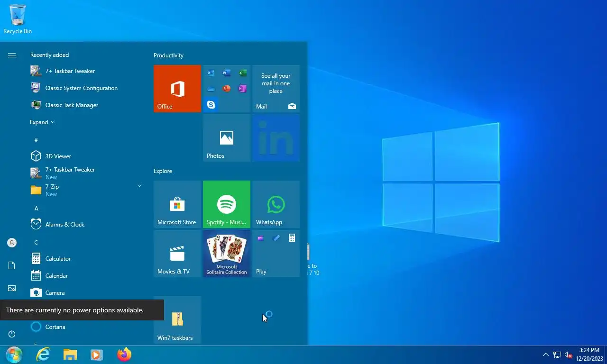Launch Microsoft Store tile
This screenshot has height=364, width=607.
pyautogui.click(x=177, y=204)
